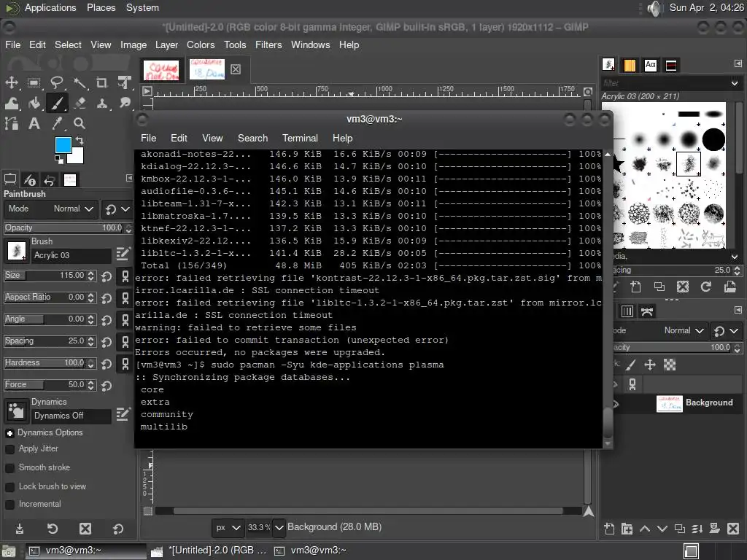Create new layer in Layers panel

point(609,529)
